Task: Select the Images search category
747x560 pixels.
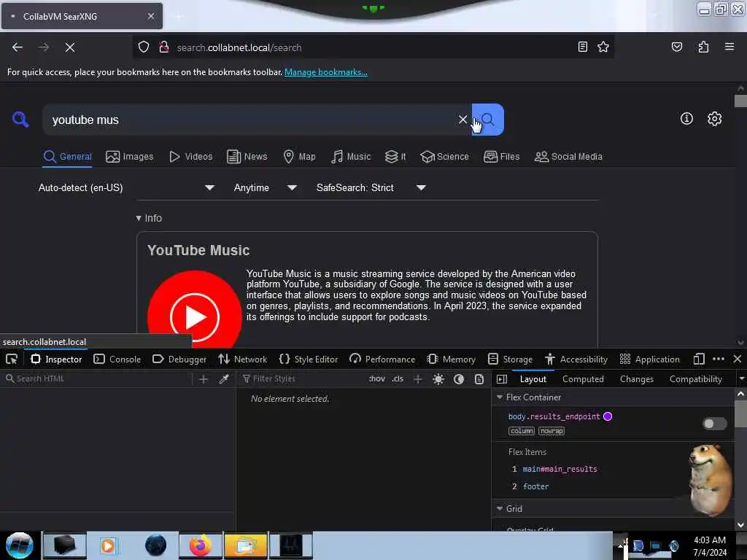Action: click(130, 157)
